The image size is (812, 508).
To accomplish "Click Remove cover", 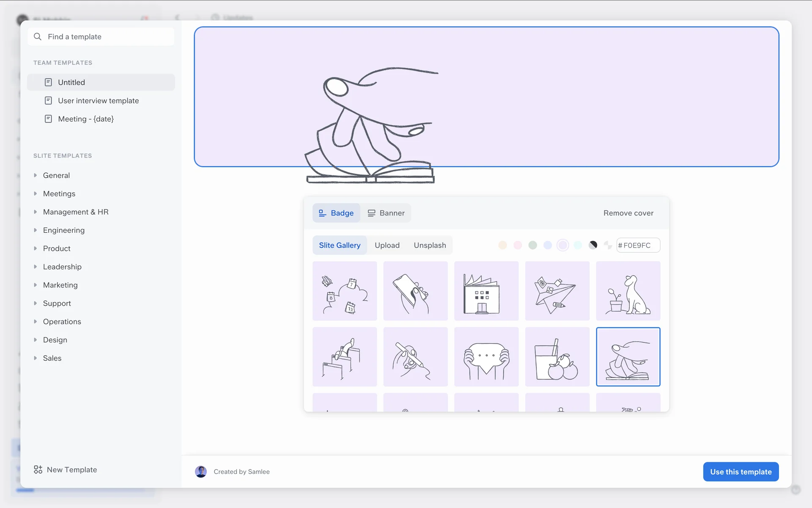I will pos(628,213).
